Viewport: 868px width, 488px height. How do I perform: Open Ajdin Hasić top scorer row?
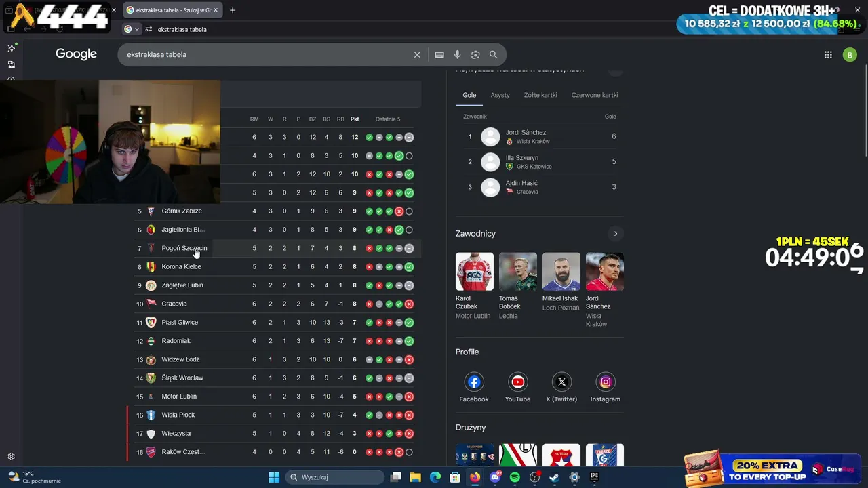(x=540, y=186)
